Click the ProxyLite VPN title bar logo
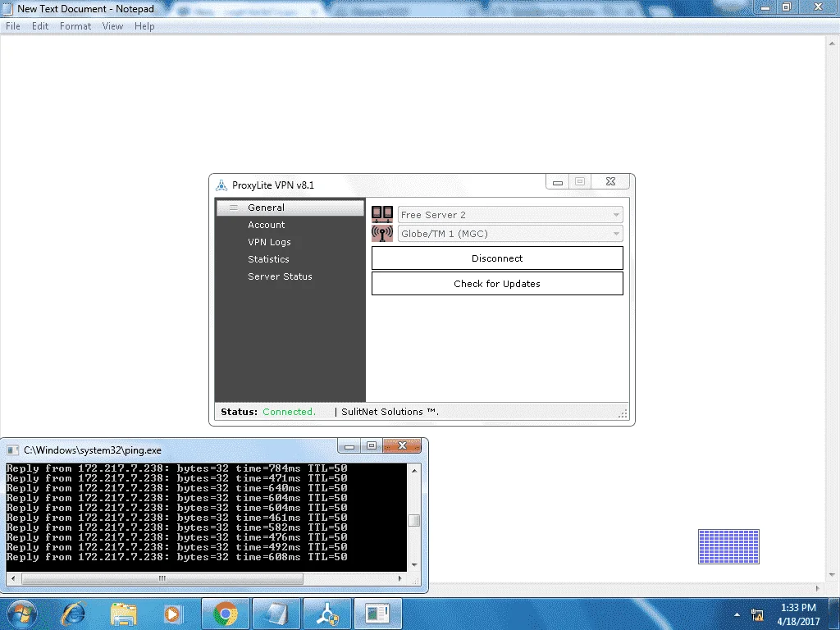The width and height of the screenshot is (840, 630). point(221,185)
